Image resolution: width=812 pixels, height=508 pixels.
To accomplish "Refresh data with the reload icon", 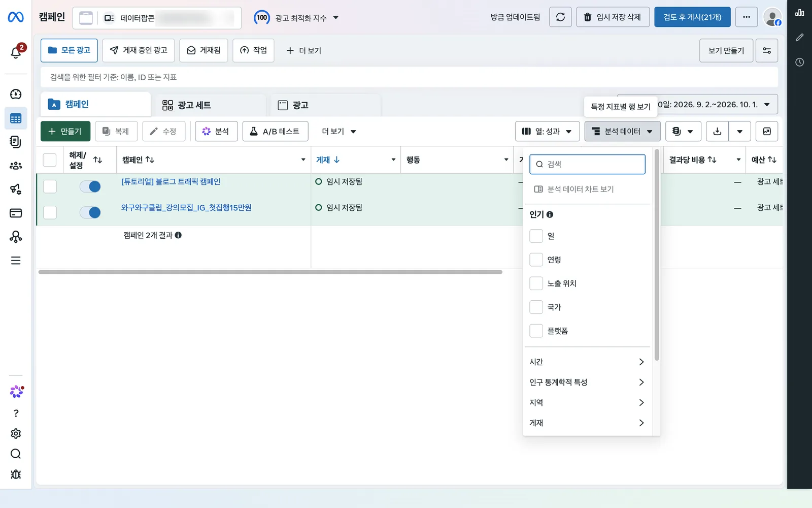I will (560, 17).
